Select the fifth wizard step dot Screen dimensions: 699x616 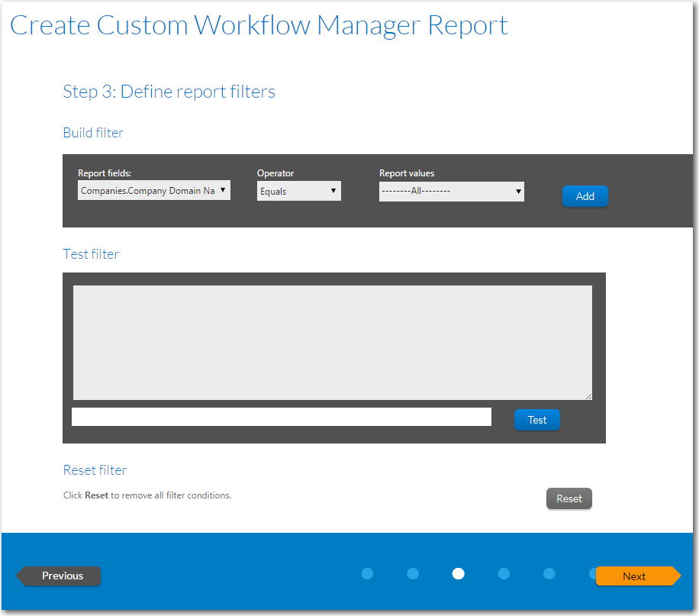pos(549,573)
